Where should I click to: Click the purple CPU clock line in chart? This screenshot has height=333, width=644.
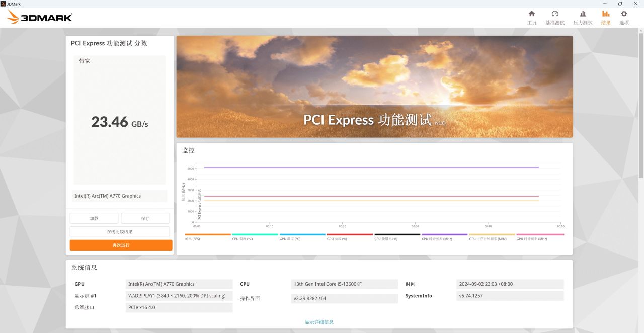pos(371,168)
